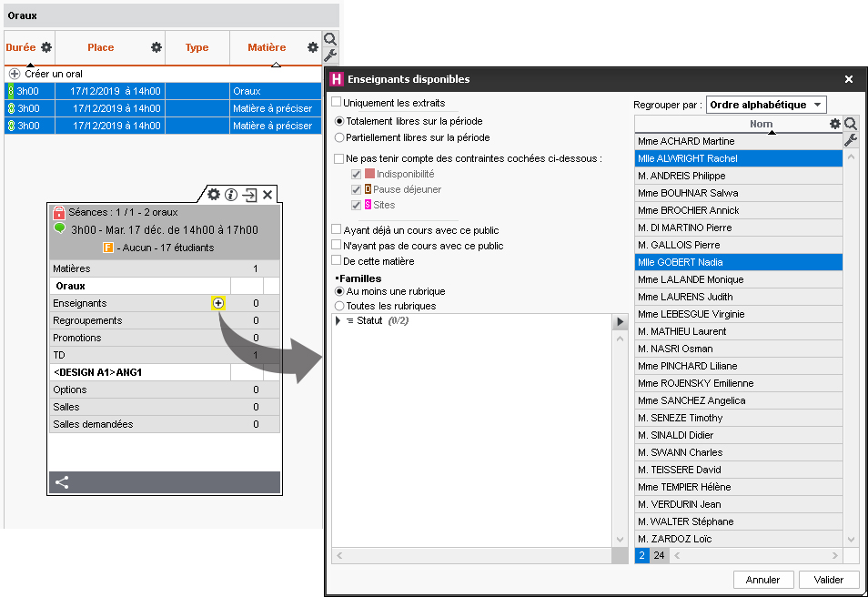Add teacher with Enseignants plus icon
The image size is (868, 597).
(218, 303)
